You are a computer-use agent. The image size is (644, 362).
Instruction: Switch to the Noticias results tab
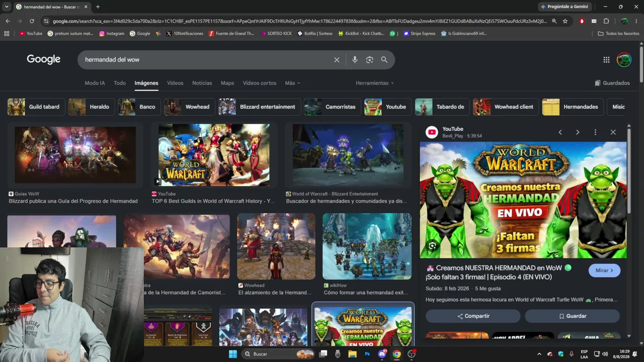(202, 83)
